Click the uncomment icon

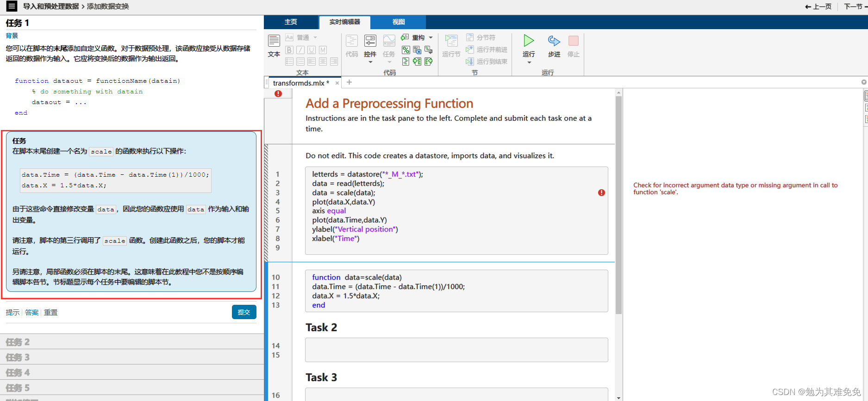(x=417, y=50)
